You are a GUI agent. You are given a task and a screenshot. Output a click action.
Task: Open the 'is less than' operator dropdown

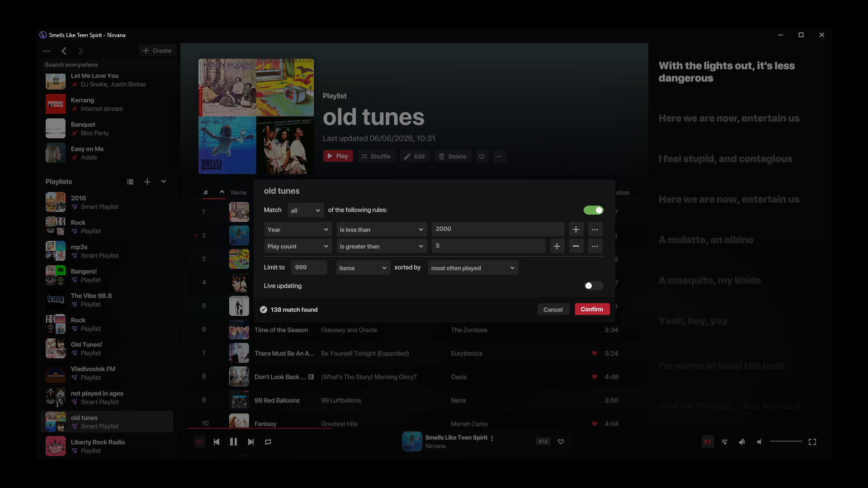382,230
